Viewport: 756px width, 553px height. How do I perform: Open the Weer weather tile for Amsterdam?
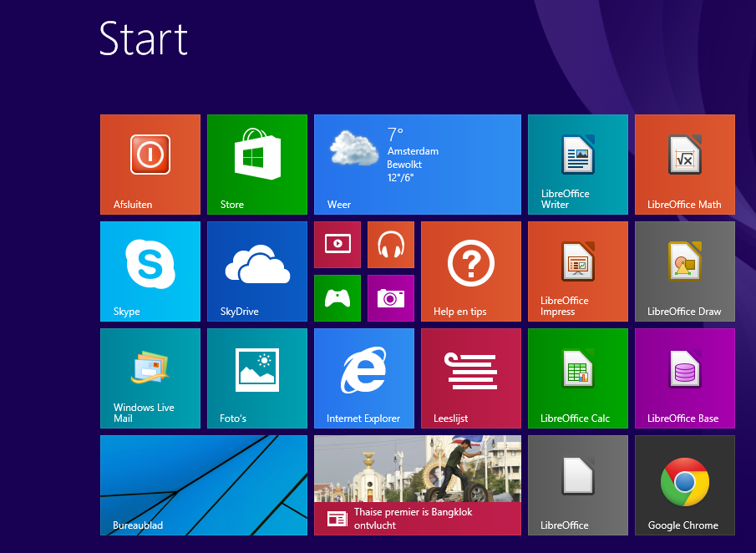tap(418, 165)
